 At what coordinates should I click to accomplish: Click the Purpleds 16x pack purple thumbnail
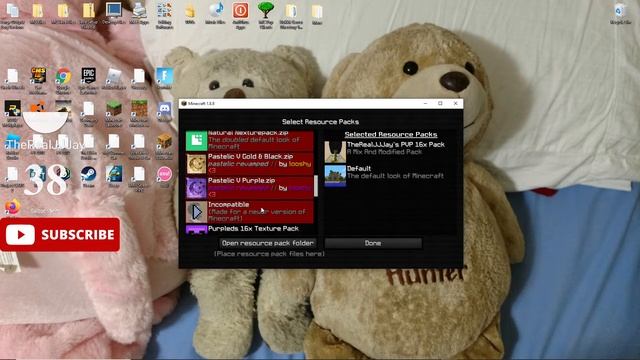[196, 230]
